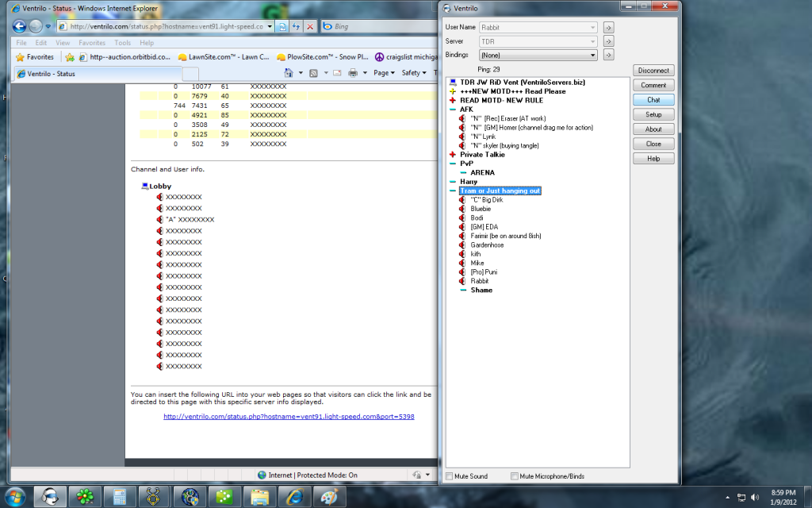The height and width of the screenshot is (508, 812).
Task: Open the Favorites menu in menu bar
Action: 92,43
